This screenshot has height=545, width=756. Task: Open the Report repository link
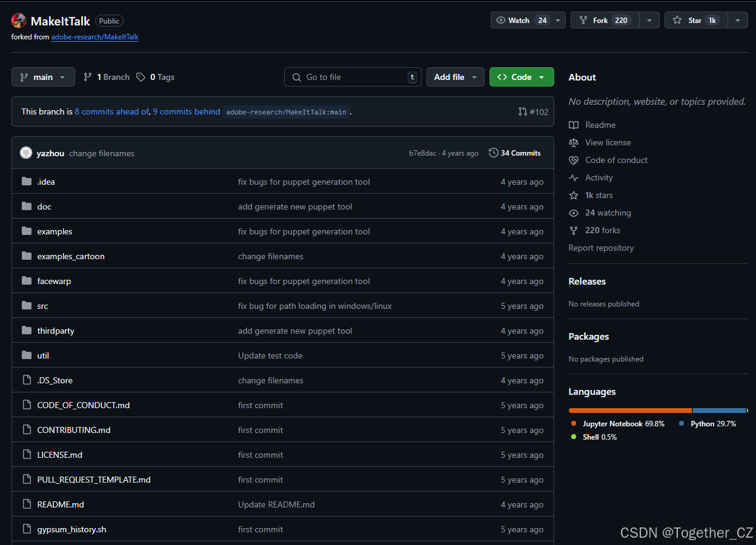click(x=601, y=248)
